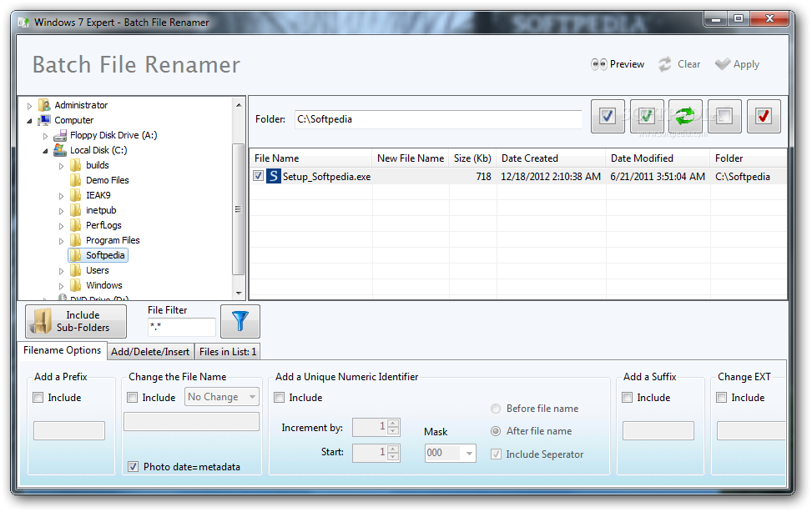Sort by Date Created column header
The height and width of the screenshot is (512, 812).
(551, 158)
